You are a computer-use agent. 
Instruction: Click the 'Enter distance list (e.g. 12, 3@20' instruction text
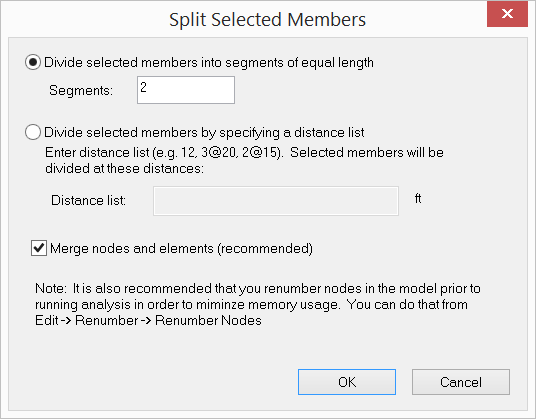(x=140, y=152)
